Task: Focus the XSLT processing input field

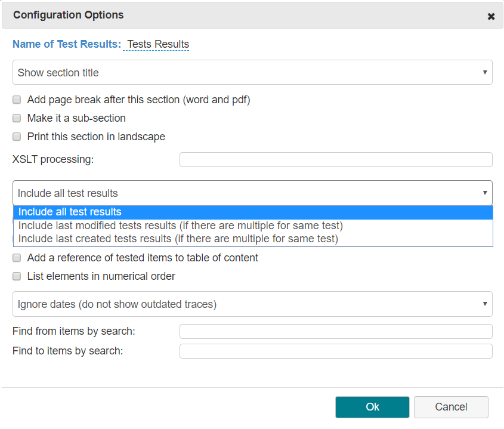Action: 336,159
